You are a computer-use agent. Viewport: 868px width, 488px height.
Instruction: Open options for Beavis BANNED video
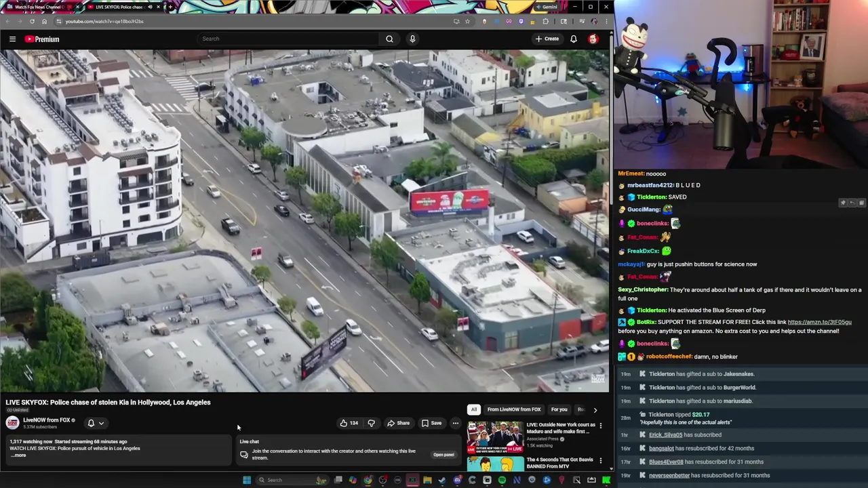[600, 460]
